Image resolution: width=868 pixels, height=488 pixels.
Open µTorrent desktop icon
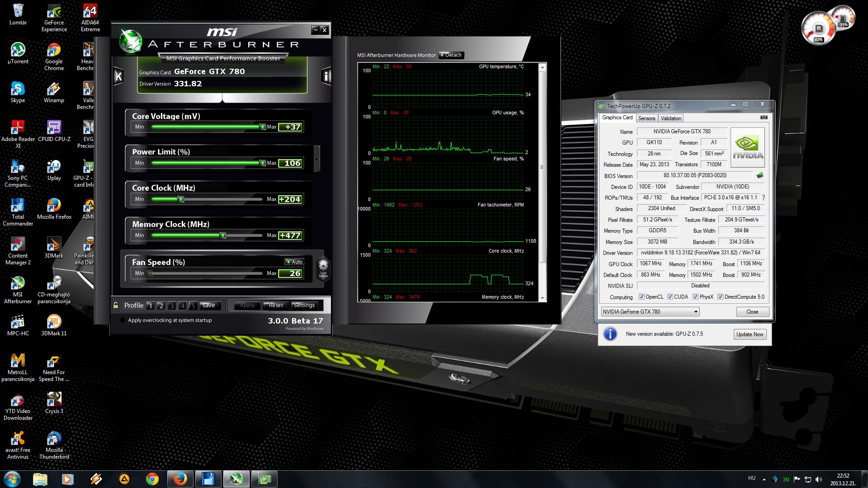click(x=18, y=53)
